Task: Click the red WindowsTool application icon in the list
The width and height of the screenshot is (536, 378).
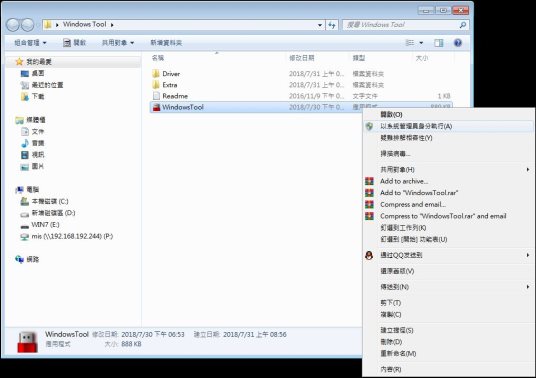Action: (x=156, y=107)
